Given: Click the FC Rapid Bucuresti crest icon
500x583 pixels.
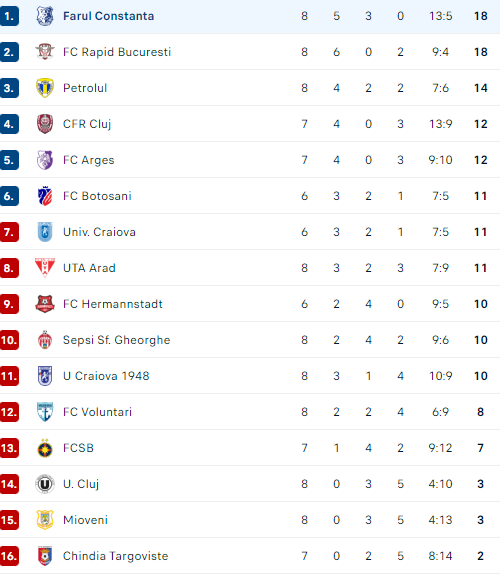Looking at the screenshot, I should point(45,52).
